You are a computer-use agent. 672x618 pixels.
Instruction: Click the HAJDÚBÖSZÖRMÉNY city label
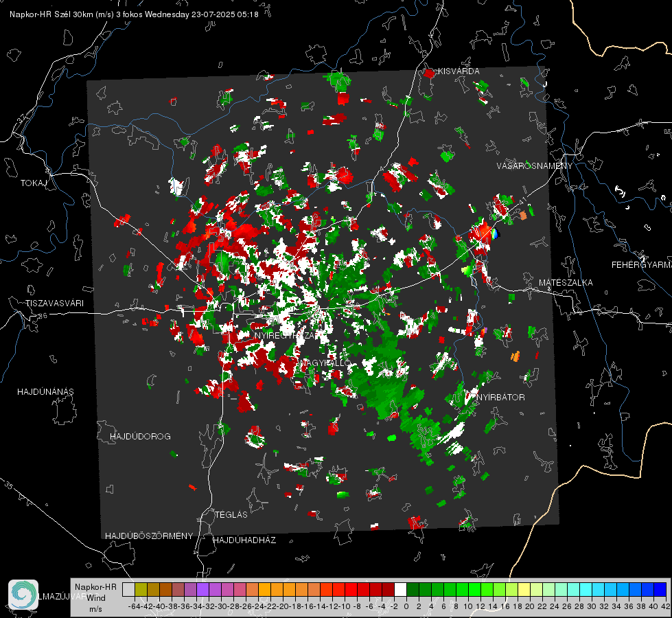(x=149, y=536)
